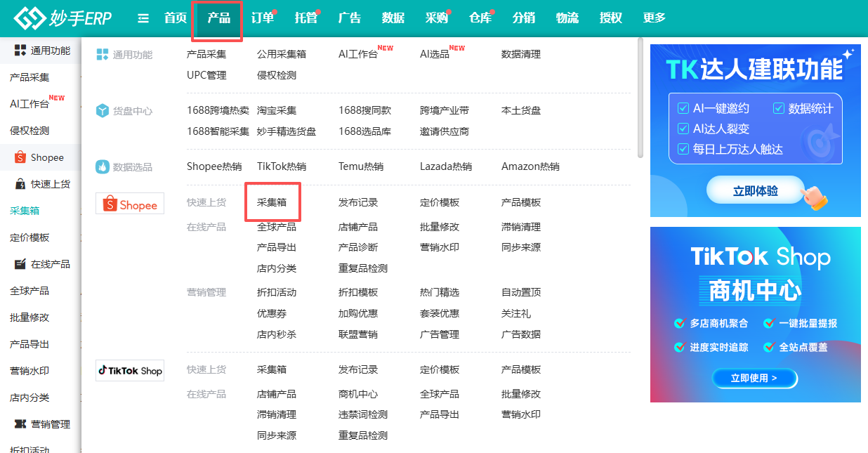Open AI选品
868x453 pixels.
(435, 54)
